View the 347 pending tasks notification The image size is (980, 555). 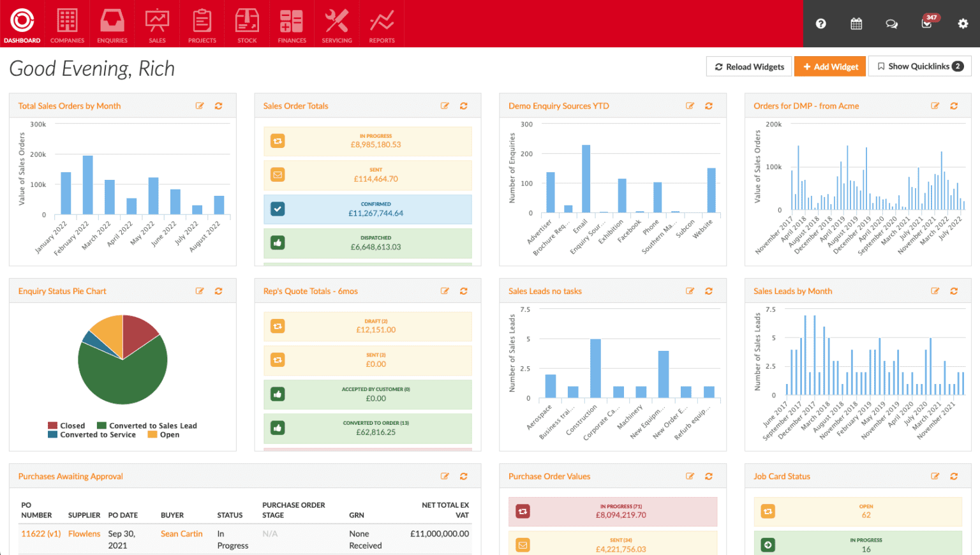click(926, 26)
